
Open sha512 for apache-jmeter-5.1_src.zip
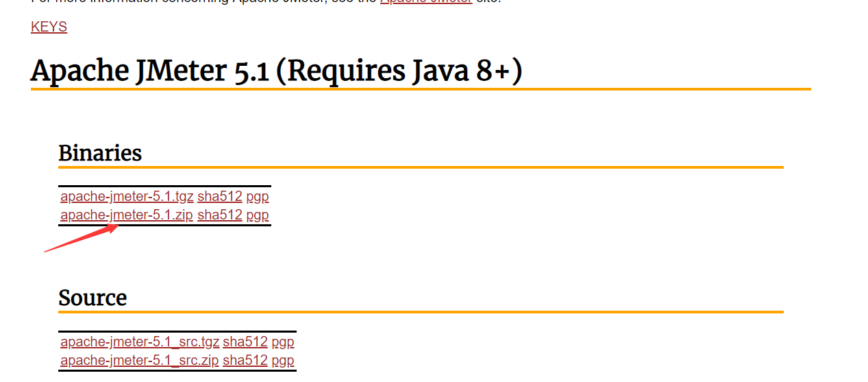[245, 361]
